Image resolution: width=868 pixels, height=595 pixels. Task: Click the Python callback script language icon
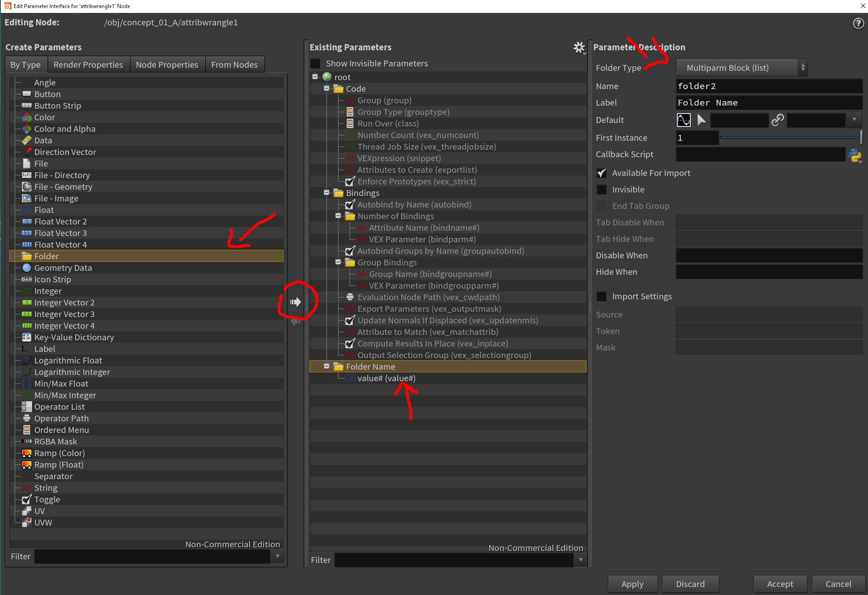coord(854,155)
